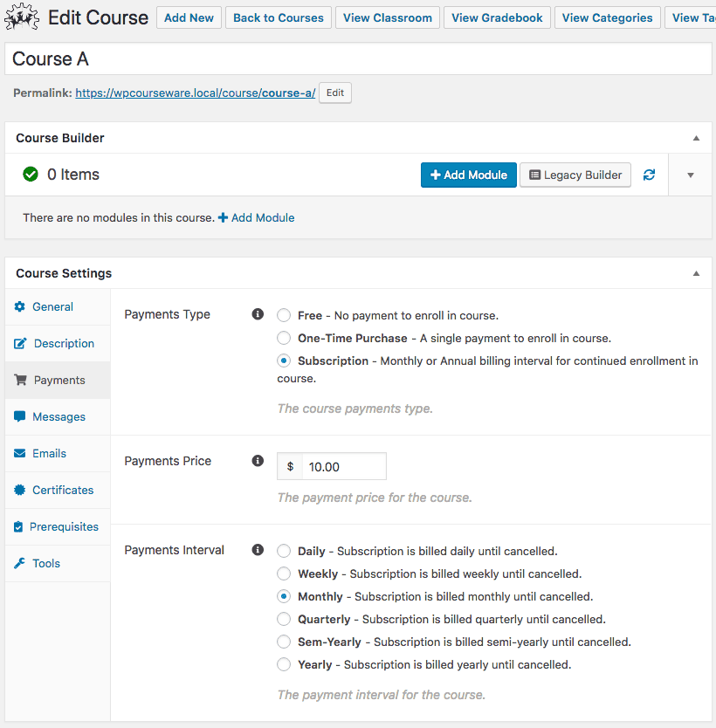Click the 'Payments Price' label
Viewport: 716px width, 728px height.
tap(168, 461)
